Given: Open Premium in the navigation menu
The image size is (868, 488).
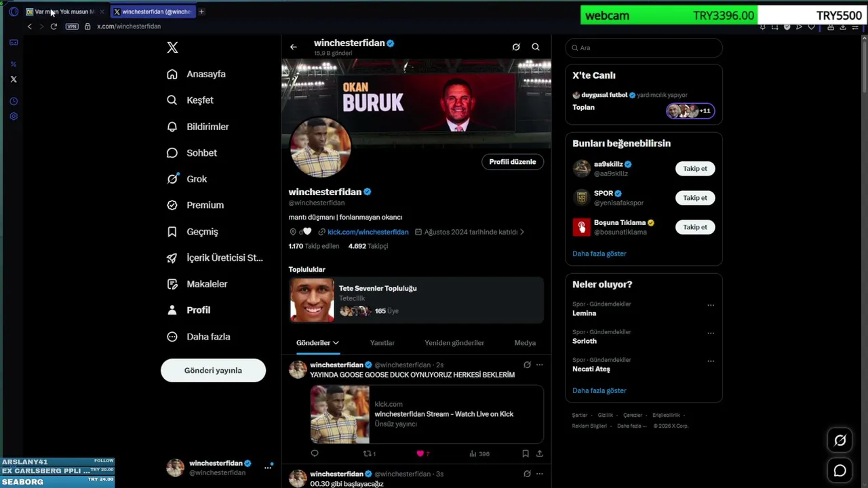Looking at the screenshot, I should click(195, 205).
